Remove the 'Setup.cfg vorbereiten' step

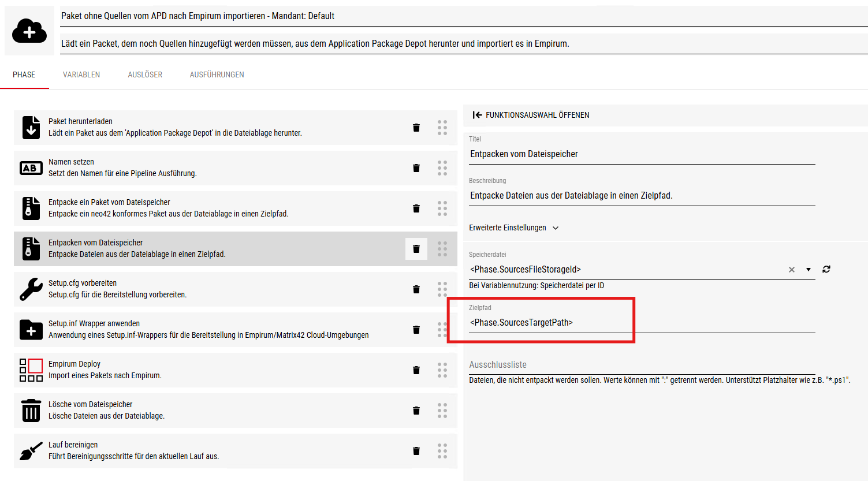pos(416,289)
